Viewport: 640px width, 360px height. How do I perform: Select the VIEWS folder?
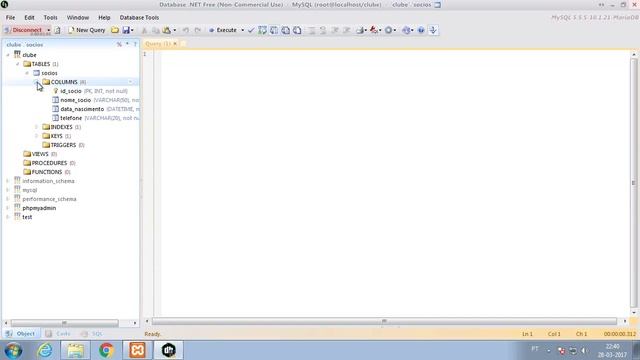(40, 154)
